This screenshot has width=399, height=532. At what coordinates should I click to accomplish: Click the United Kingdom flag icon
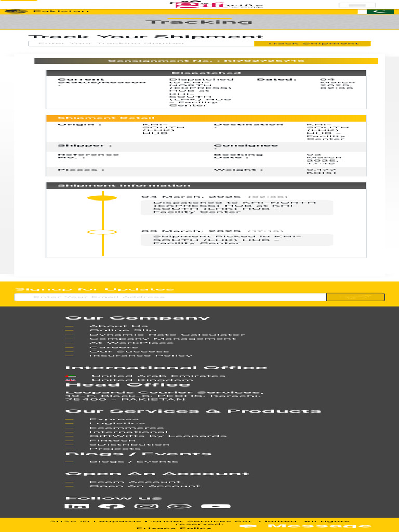pos(71,380)
